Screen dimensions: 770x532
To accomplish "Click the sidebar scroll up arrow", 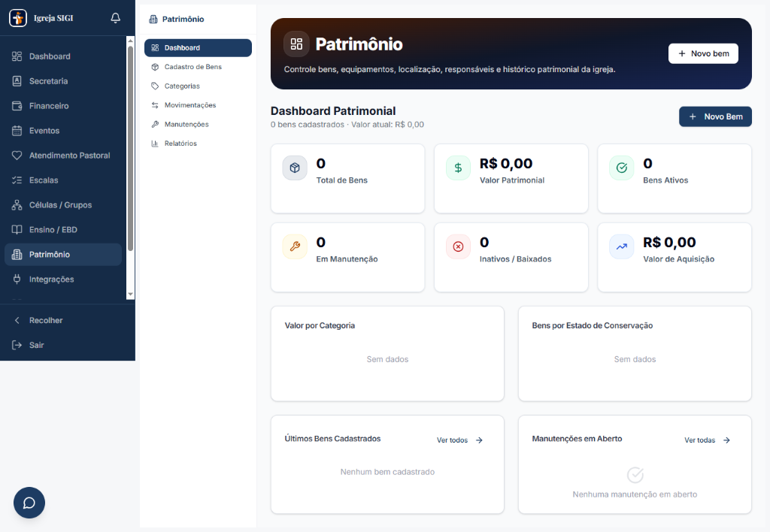I will [x=130, y=41].
